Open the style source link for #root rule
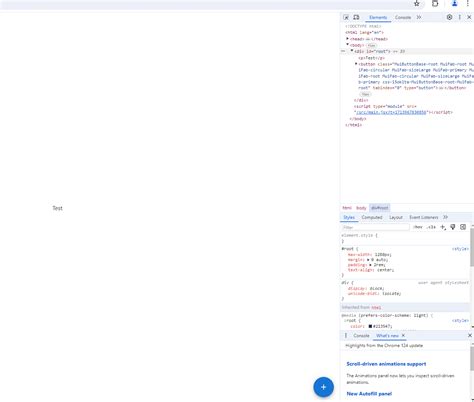This screenshot has width=474, height=402. point(460,249)
